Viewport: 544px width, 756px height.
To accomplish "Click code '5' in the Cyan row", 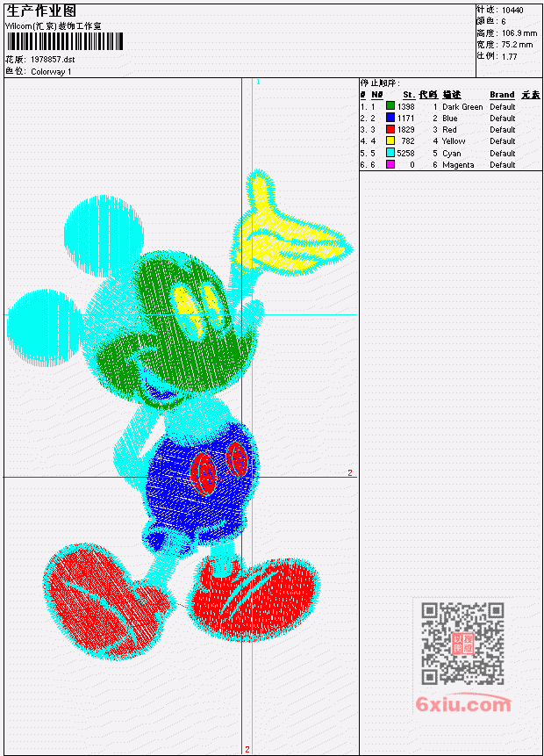I will tap(434, 154).
